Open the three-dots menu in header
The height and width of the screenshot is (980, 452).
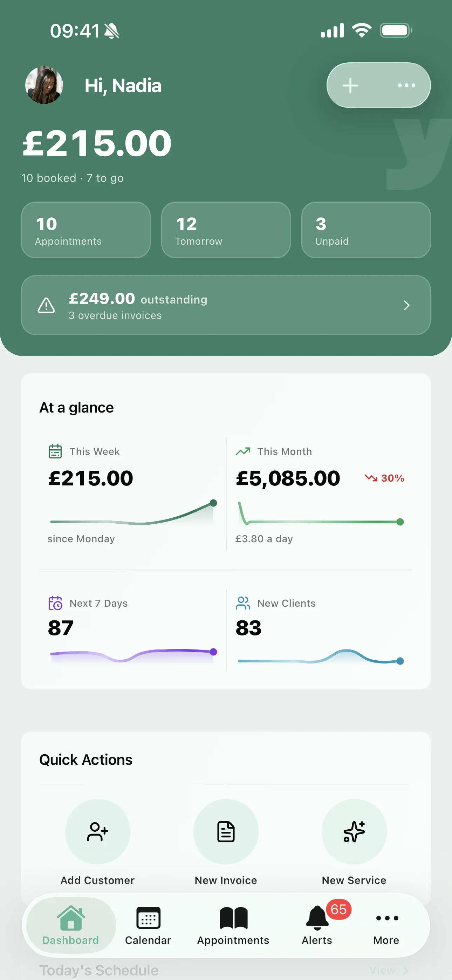406,85
